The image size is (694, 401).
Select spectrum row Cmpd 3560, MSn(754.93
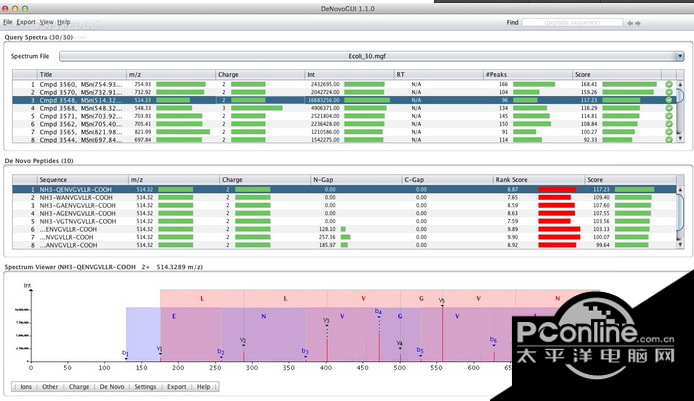click(344, 84)
